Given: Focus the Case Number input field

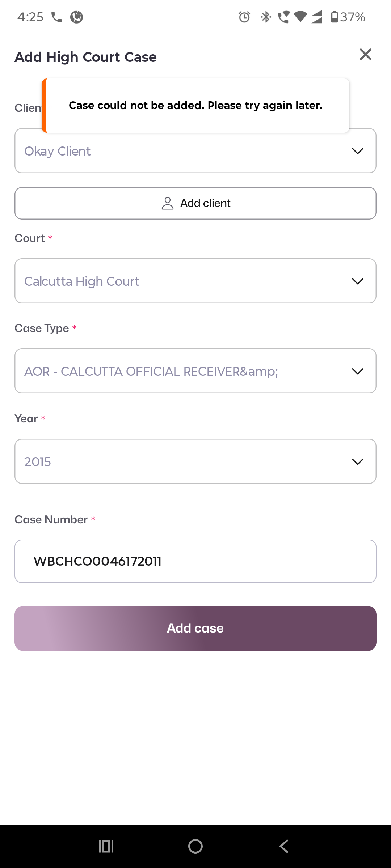Looking at the screenshot, I should (195, 561).
